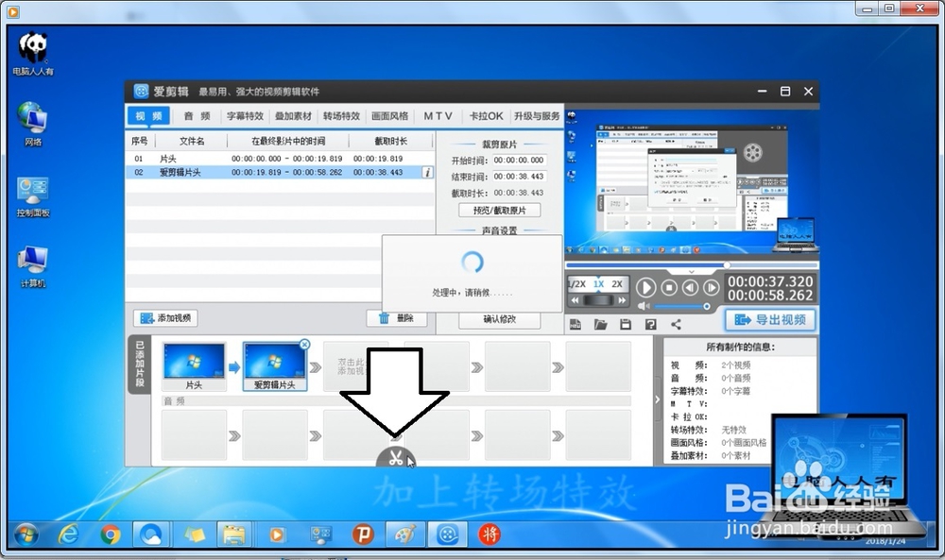Step back one frame in preview
The image size is (945, 560).
pos(690,288)
